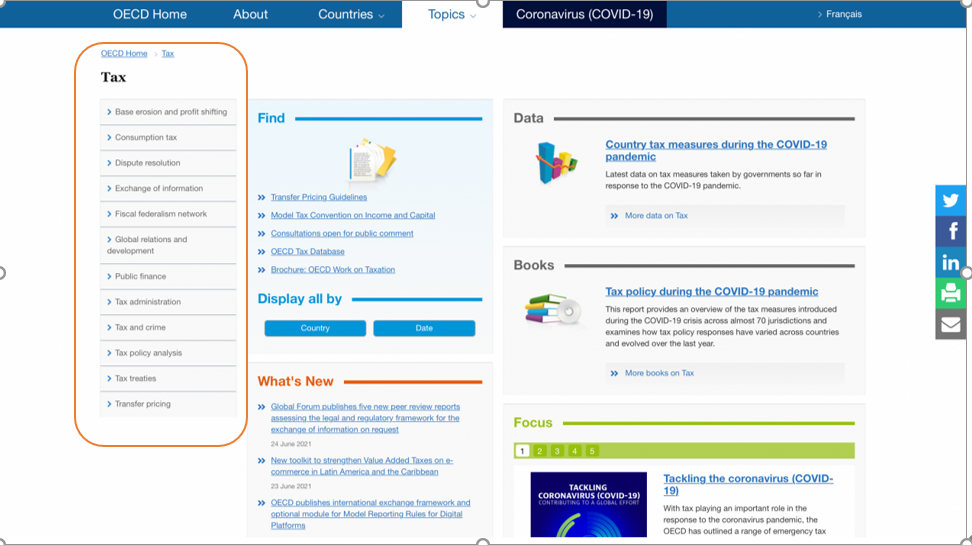Screen dimensions: 972x546
Task: Click the books and CD icon
Action: point(554,309)
